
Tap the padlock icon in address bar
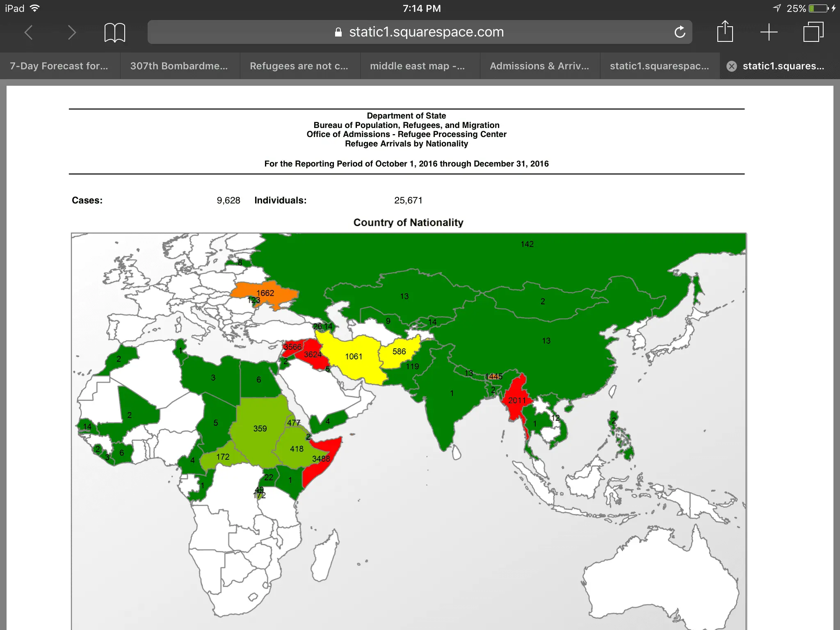pos(338,32)
